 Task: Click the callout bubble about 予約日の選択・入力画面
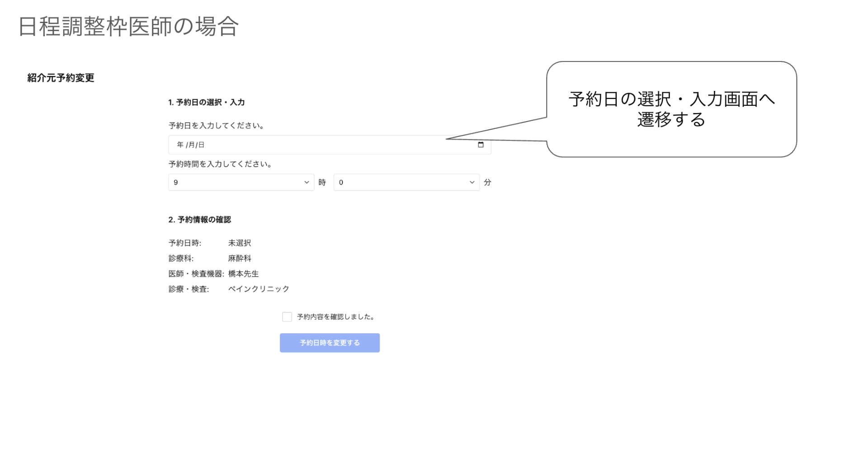671,109
